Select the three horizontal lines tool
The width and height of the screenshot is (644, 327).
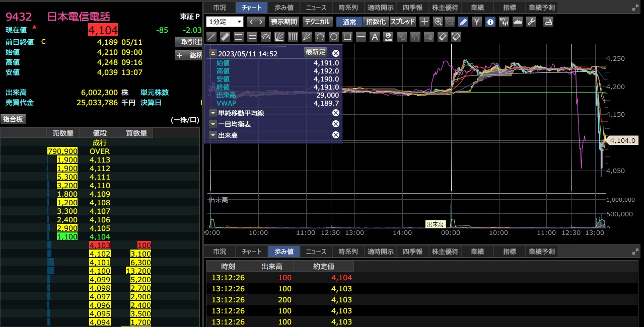click(x=239, y=37)
